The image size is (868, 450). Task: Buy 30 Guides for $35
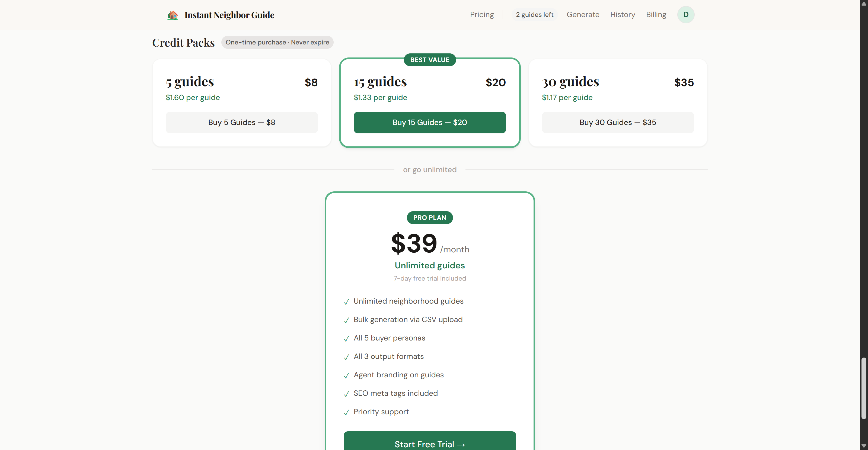(617, 122)
